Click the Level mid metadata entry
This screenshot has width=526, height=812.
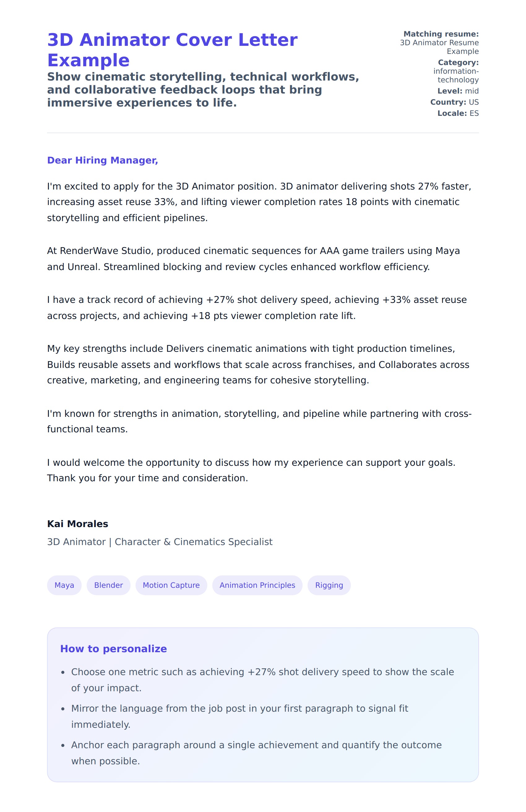pyautogui.click(x=458, y=91)
